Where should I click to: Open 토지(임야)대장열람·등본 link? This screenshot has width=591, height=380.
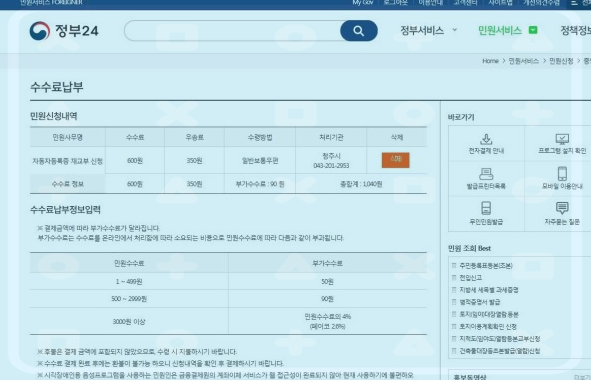click(489, 314)
